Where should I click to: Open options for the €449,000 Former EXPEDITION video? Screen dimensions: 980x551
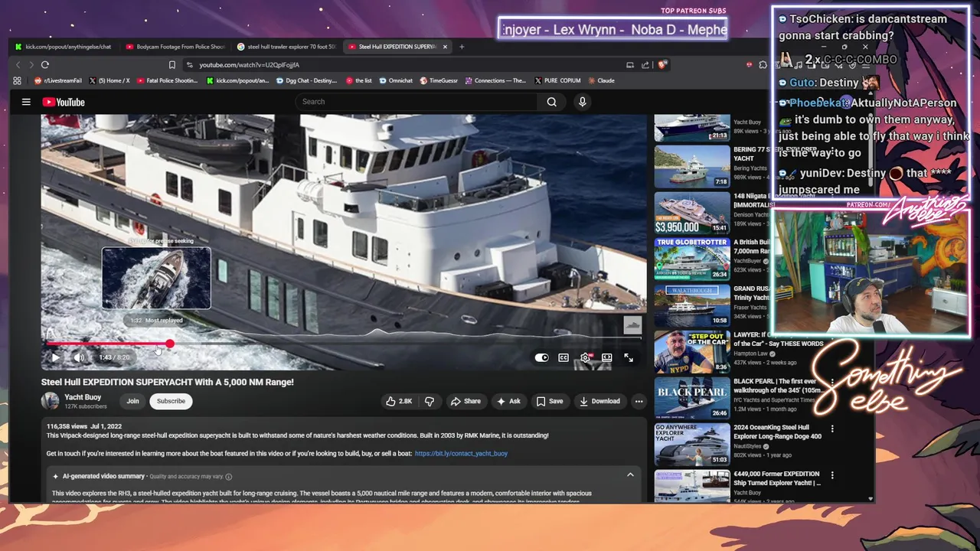tap(832, 475)
